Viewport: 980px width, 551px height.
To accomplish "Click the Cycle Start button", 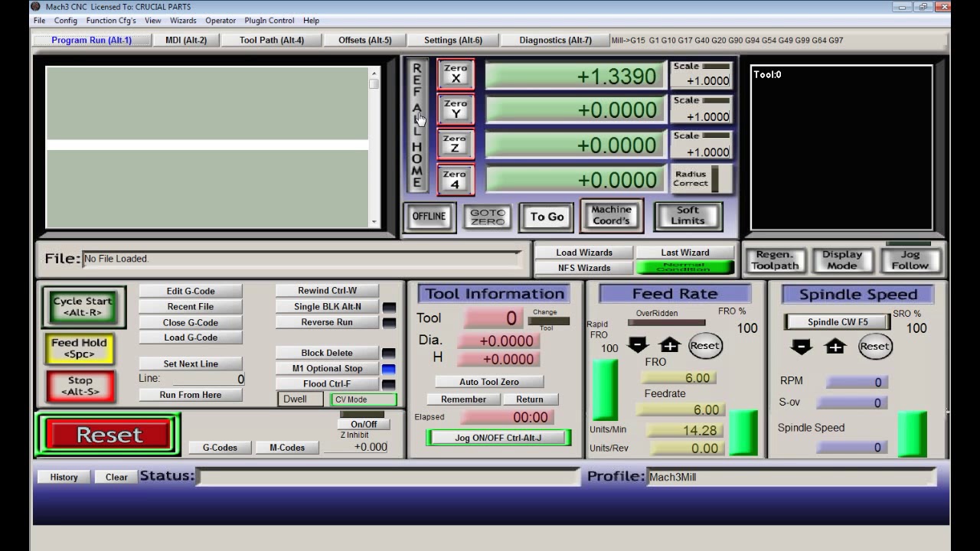I will [x=83, y=307].
